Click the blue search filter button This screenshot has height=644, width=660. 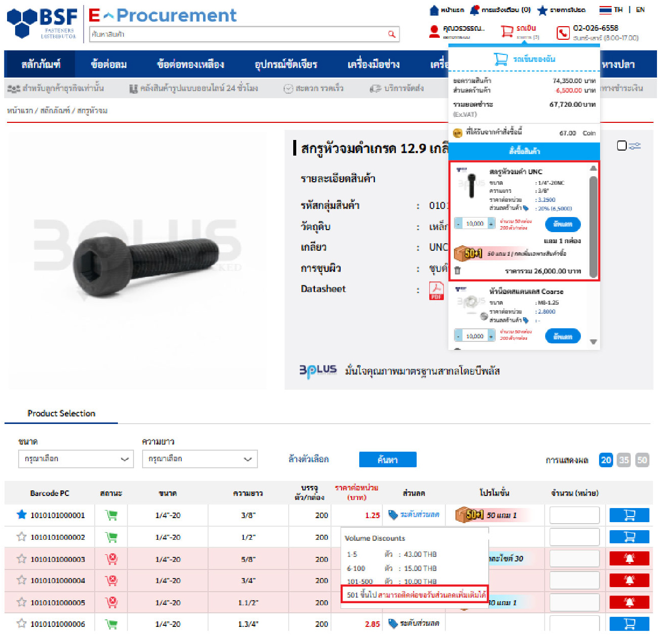pos(387,459)
